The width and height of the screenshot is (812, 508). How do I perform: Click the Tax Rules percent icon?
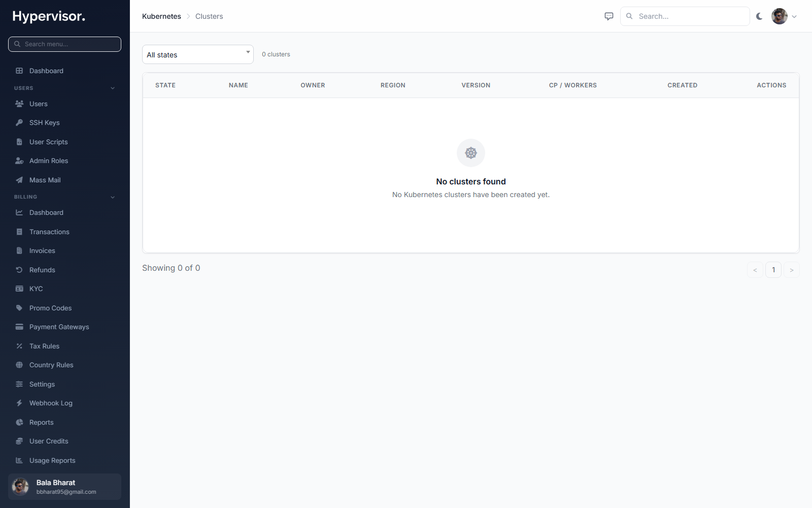19,346
